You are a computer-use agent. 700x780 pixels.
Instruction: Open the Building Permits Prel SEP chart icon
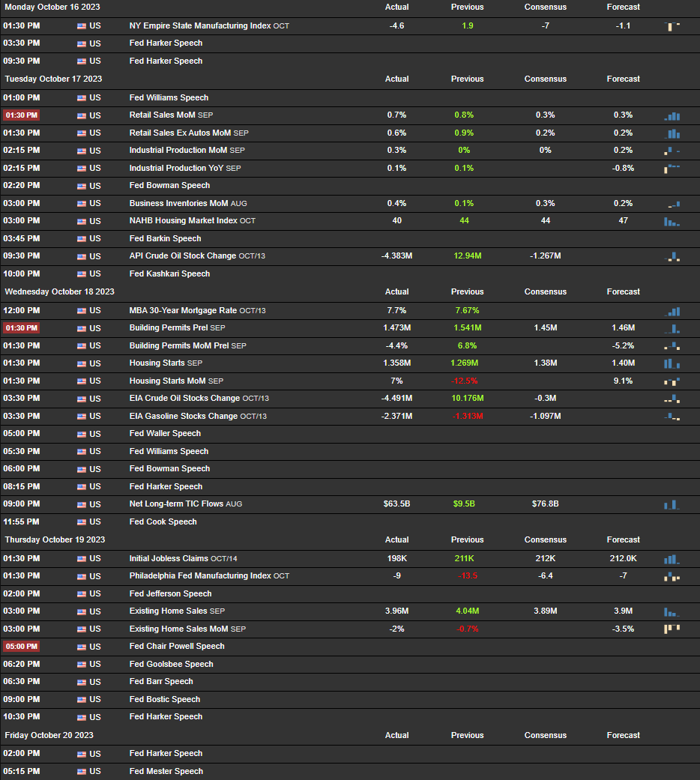coord(672,328)
